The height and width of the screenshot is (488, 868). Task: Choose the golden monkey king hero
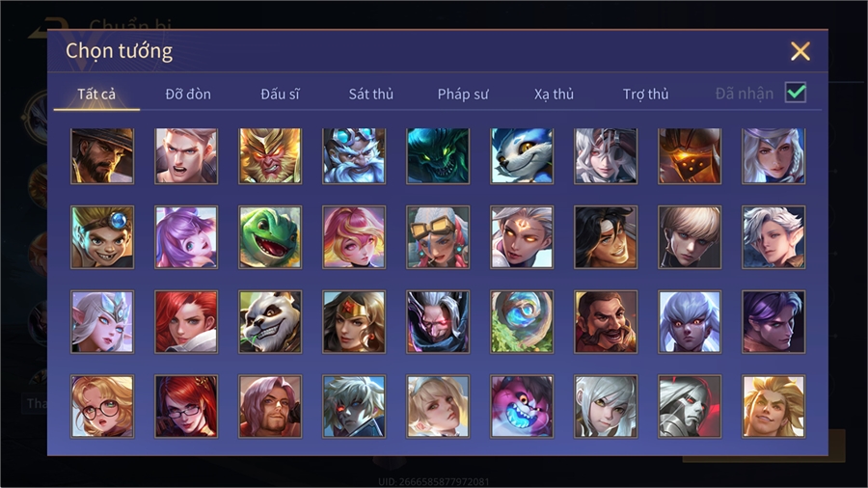270,156
